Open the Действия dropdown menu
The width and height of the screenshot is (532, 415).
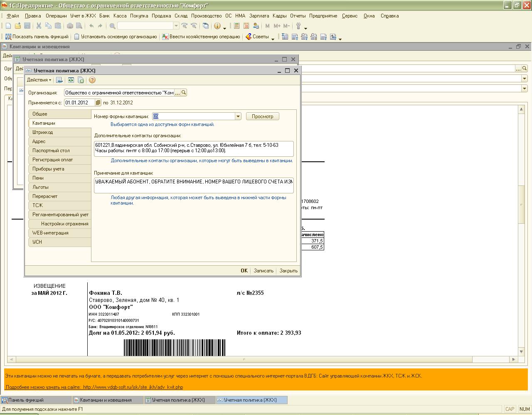tap(39, 80)
